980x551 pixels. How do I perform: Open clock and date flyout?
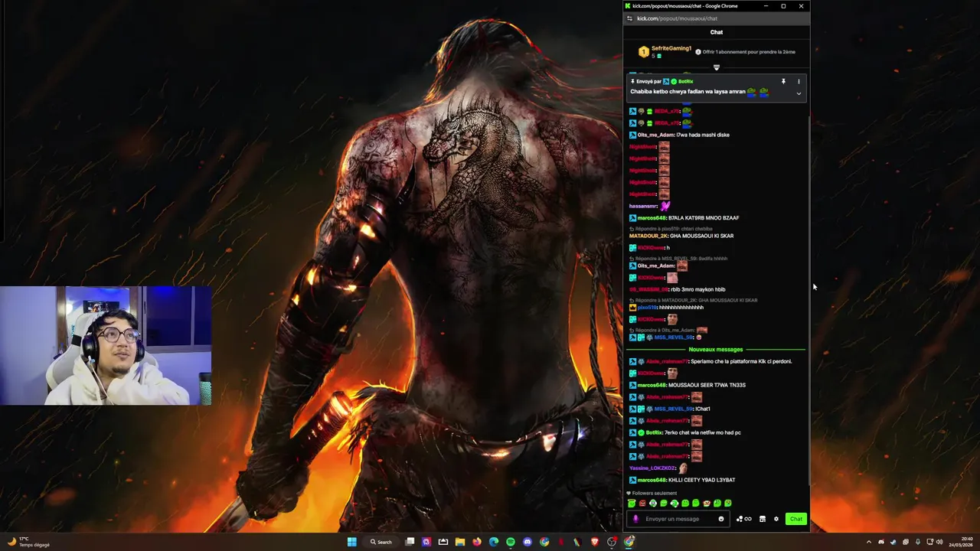961,542
